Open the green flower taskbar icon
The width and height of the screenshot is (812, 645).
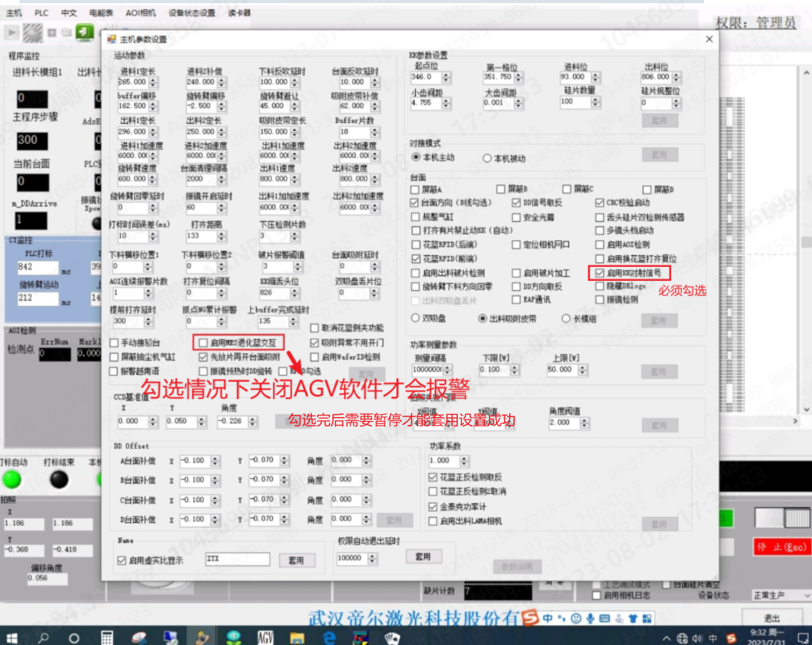(234, 638)
